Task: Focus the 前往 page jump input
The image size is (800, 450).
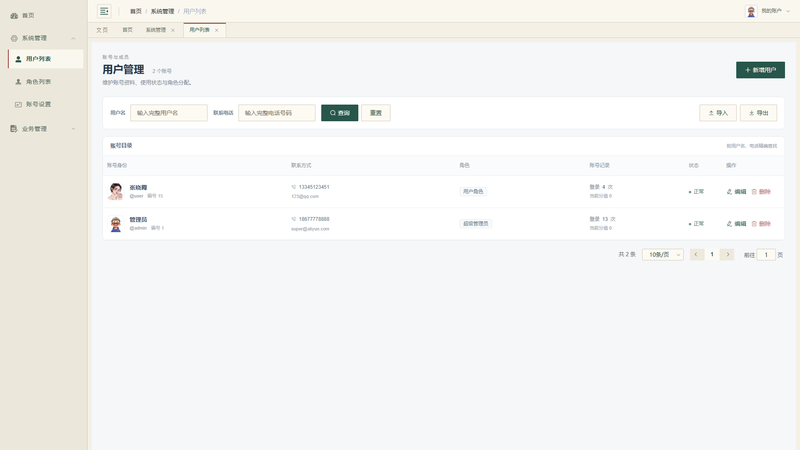Action: [x=766, y=255]
